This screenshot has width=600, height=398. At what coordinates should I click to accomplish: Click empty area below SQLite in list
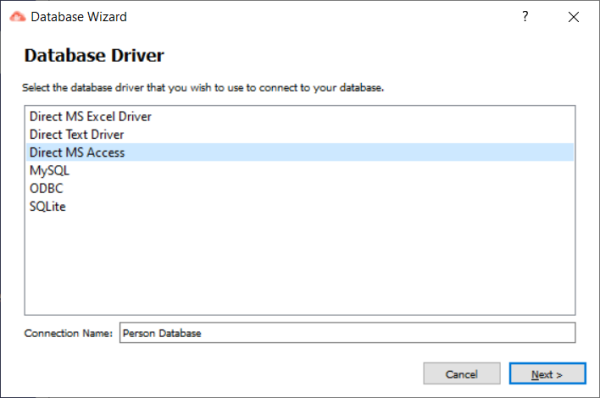point(300,264)
